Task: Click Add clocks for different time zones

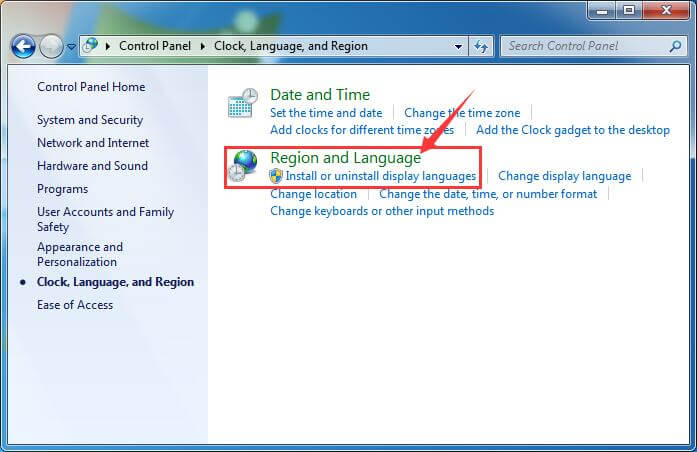Action: pyautogui.click(x=362, y=130)
